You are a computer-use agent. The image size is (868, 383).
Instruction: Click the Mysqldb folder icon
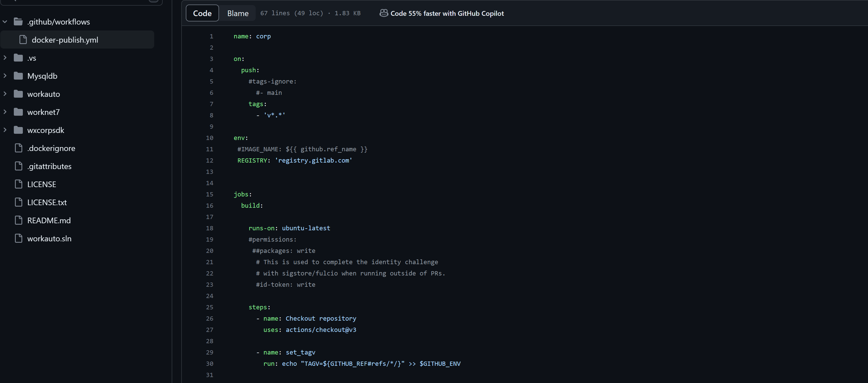pyautogui.click(x=18, y=76)
